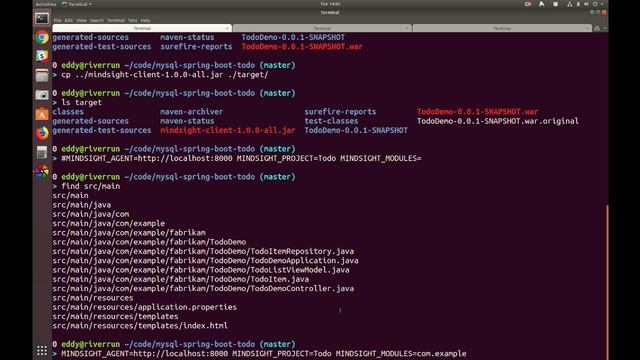Click 'TodoDemoApplication.java' path line
The width and height of the screenshot is (640, 360).
point(205,260)
